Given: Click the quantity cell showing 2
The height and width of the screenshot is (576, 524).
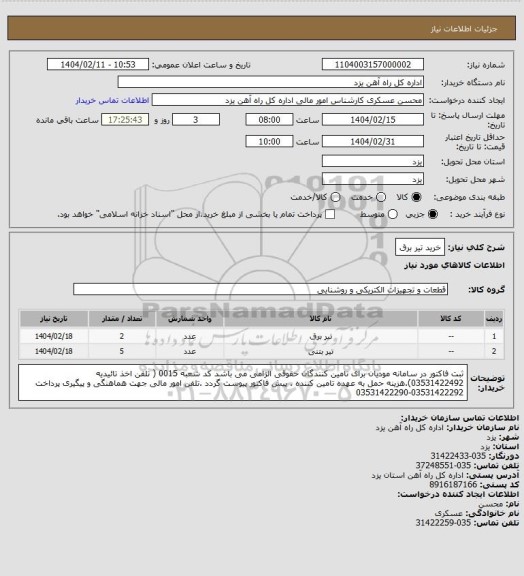Looking at the screenshot, I should tap(122, 336).
